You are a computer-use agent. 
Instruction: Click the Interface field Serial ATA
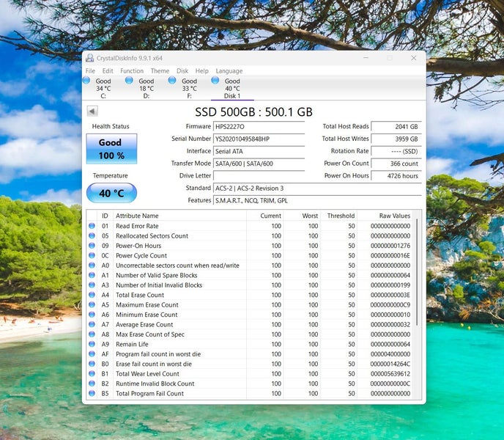(x=259, y=151)
